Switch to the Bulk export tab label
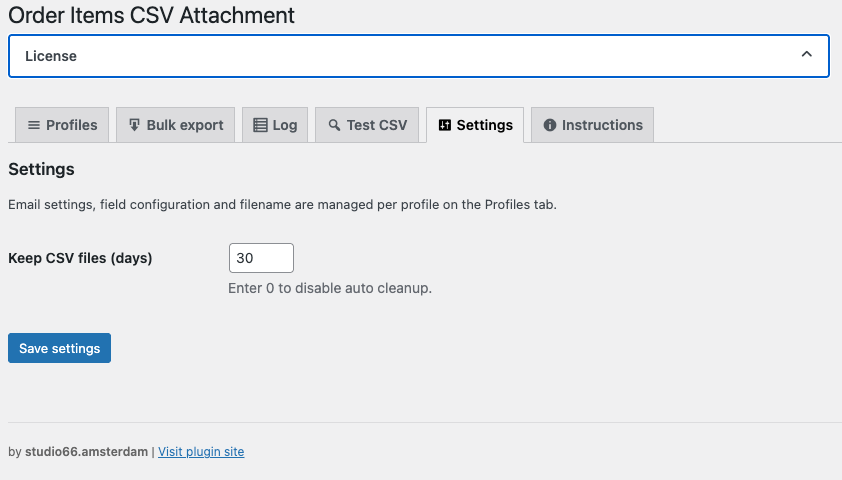This screenshot has width=842, height=480. (x=184, y=125)
